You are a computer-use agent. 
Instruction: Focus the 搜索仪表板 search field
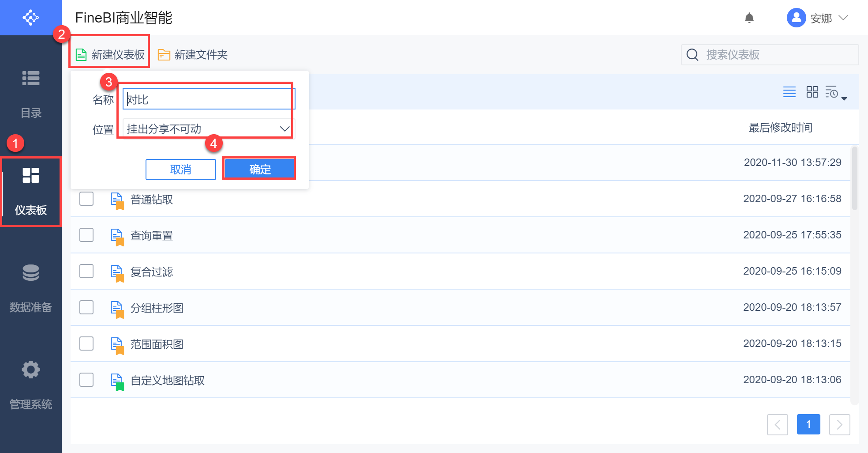(x=776, y=55)
